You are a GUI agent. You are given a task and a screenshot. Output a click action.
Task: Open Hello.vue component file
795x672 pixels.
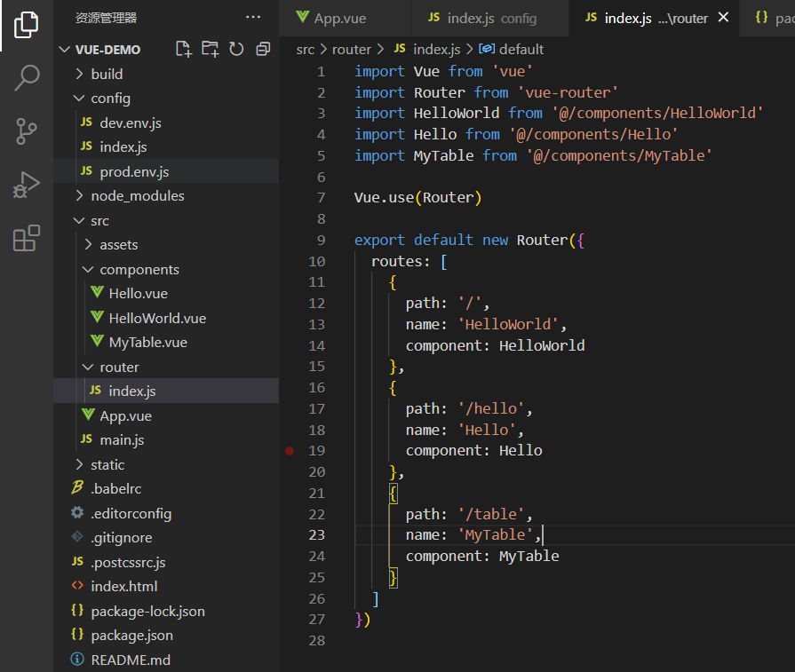(x=166, y=294)
